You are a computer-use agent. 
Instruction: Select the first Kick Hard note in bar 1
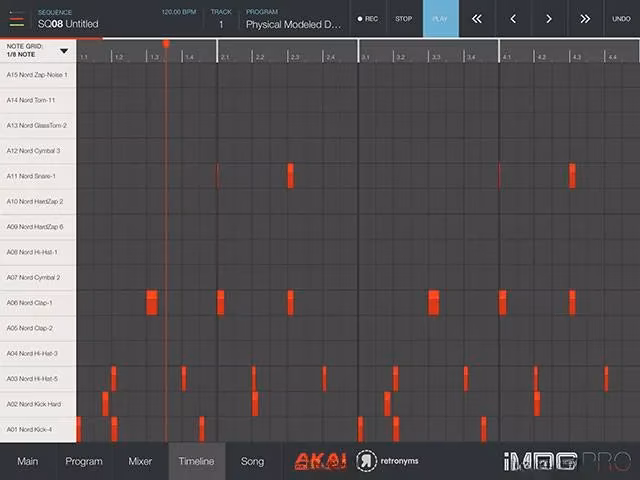105,404
